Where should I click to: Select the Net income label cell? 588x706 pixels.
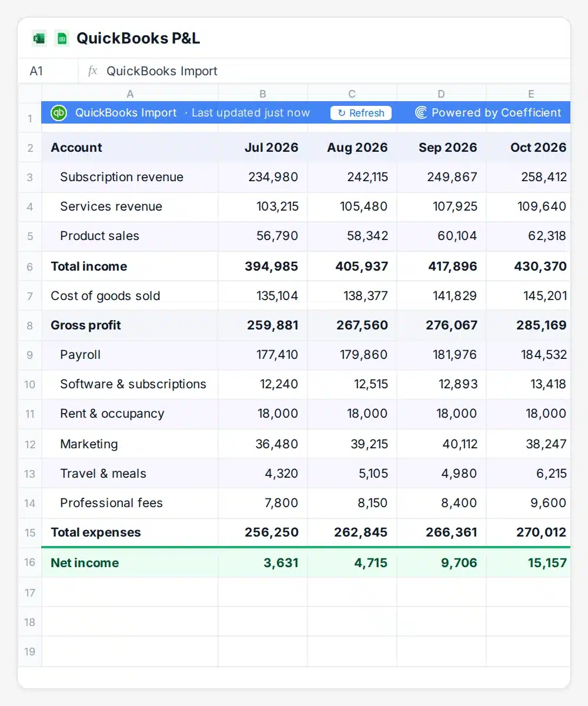pyautogui.click(x=130, y=562)
